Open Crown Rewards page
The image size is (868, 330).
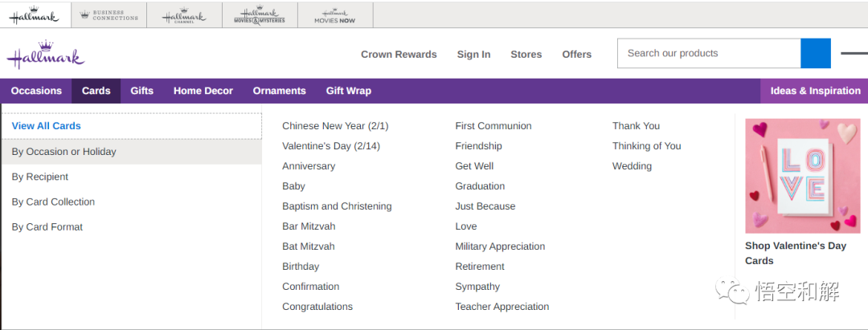[x=399, y=55]
